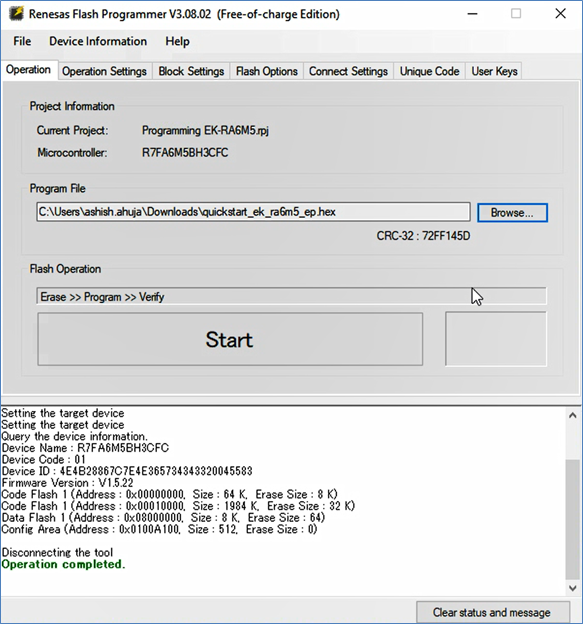Click the Firmware Version : V1.5.22 line
The image size is (583, 624).
(x=68, y=483)
